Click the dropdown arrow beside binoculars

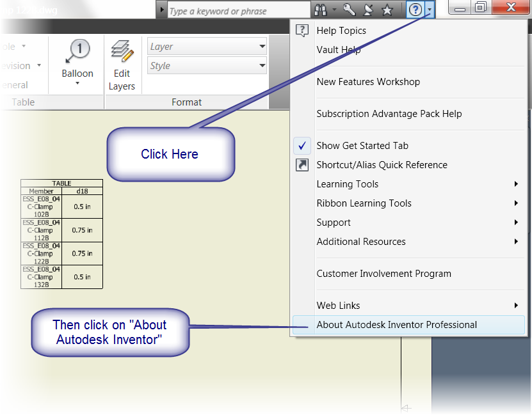[335, 10]
